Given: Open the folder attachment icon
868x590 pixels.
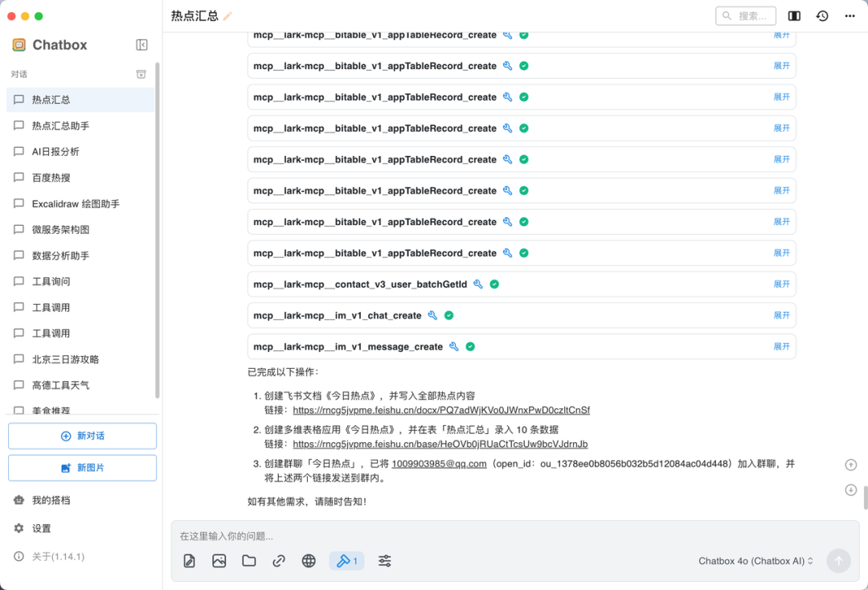Looking at the screenshot, I should click(249, 560).
